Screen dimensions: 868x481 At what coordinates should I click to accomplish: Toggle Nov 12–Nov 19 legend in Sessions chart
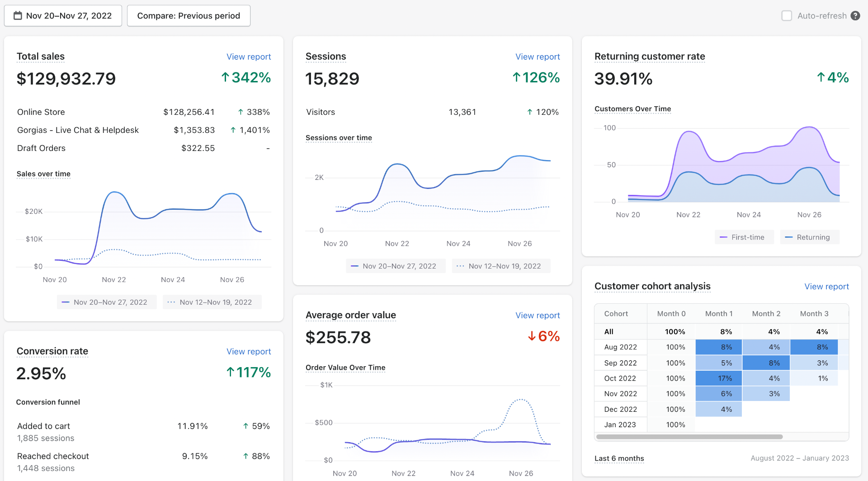pyautogui.click(x=501, y=266)
